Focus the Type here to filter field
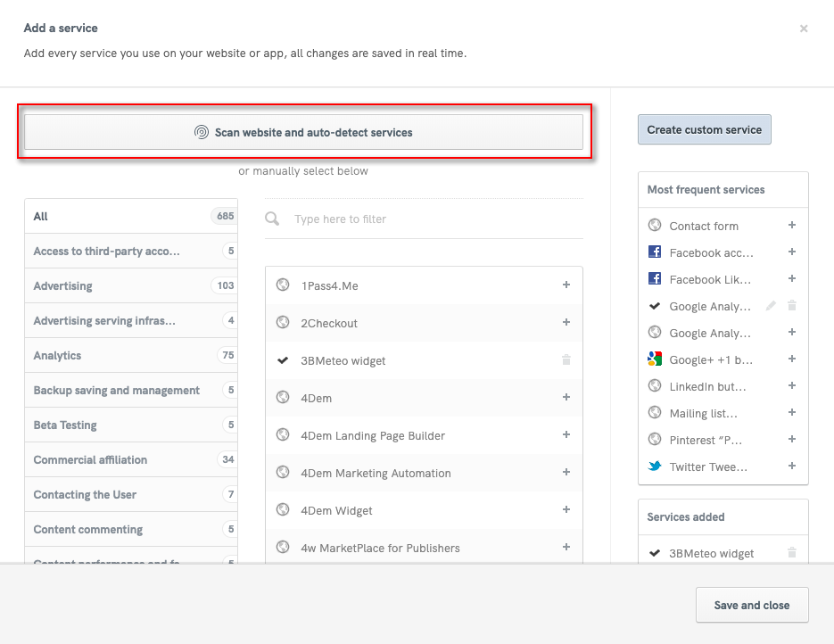The height and width of the screenshot is (644, 834). tap(433, 219)
